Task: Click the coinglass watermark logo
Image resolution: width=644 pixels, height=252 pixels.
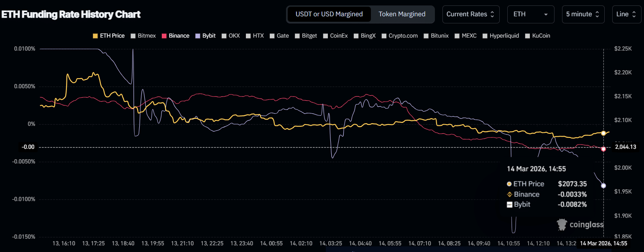Action: point(580,225)
